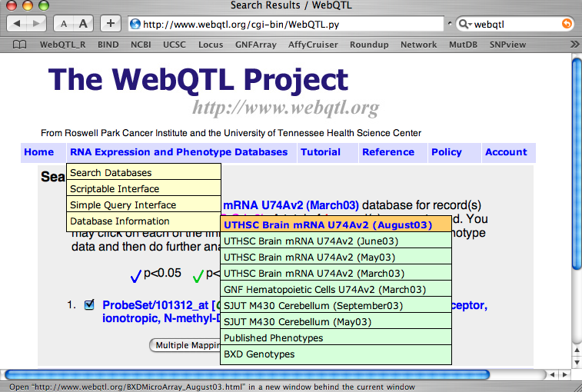The height and width of the screenshot is (392, 582).
Task: Open the bookmarks library book icon
Action: coord(18,45)
